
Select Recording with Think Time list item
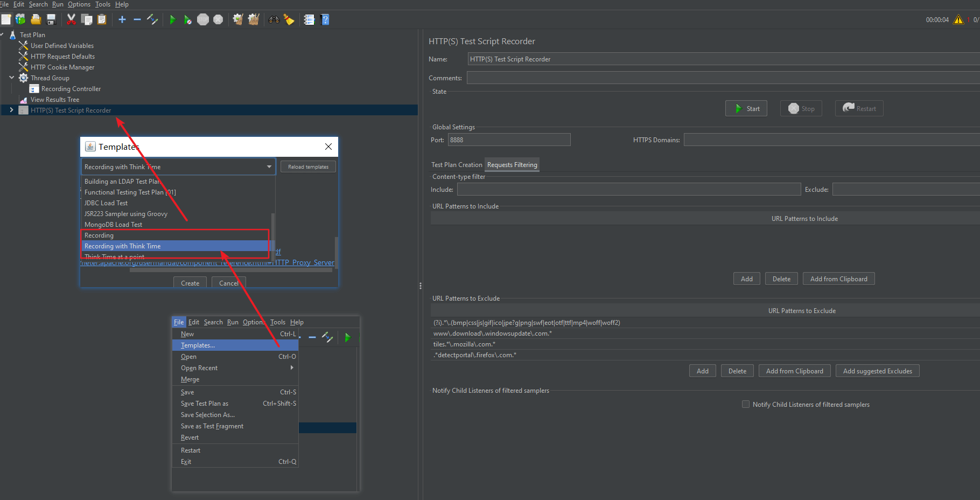click(x=175, y=246)
